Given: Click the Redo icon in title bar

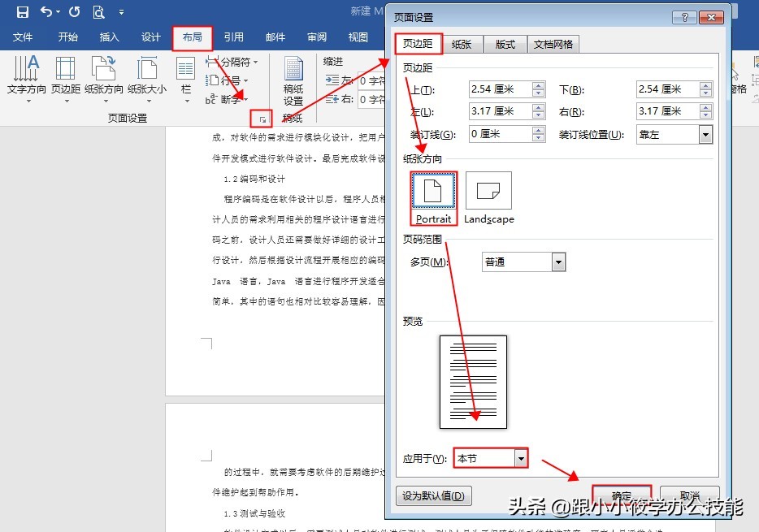Looking at the screenshot, I should (74, 11).
